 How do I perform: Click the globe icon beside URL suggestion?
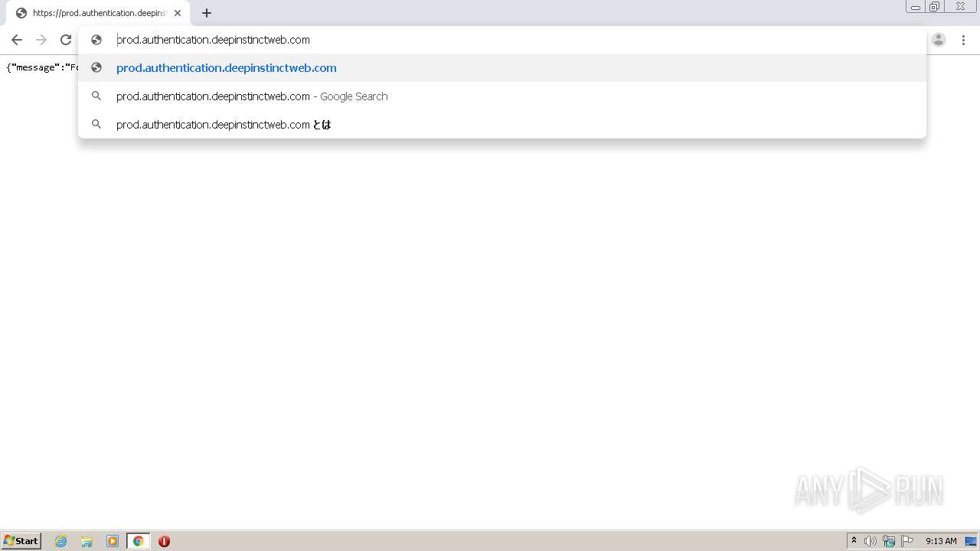point(96,68)
